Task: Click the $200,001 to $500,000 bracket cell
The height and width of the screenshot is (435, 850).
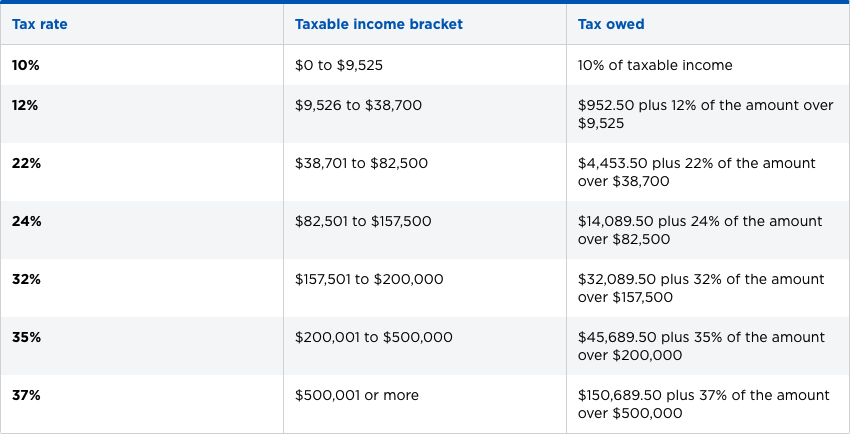Action: tap(374, 337)
